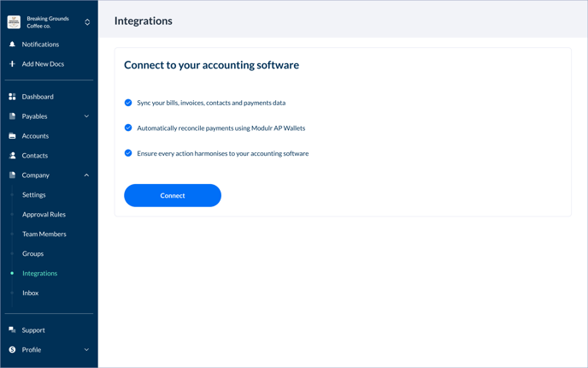Click the Payables document icon

[12, 116]
